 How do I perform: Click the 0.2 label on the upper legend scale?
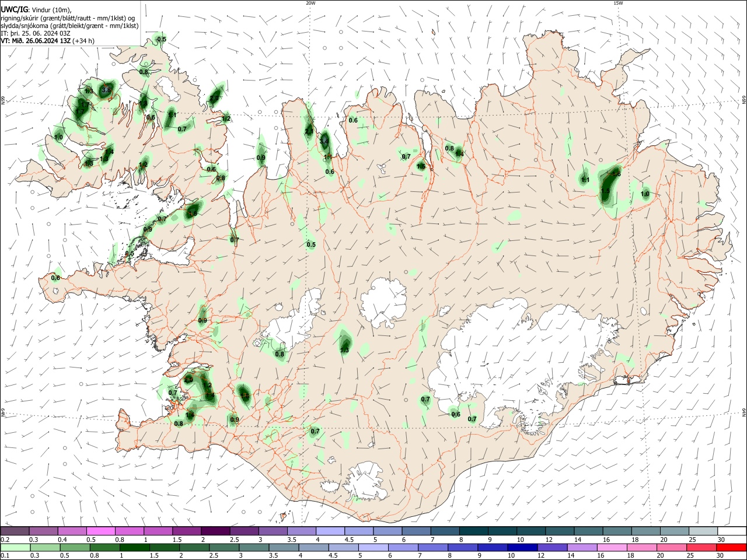click(5, 540)
